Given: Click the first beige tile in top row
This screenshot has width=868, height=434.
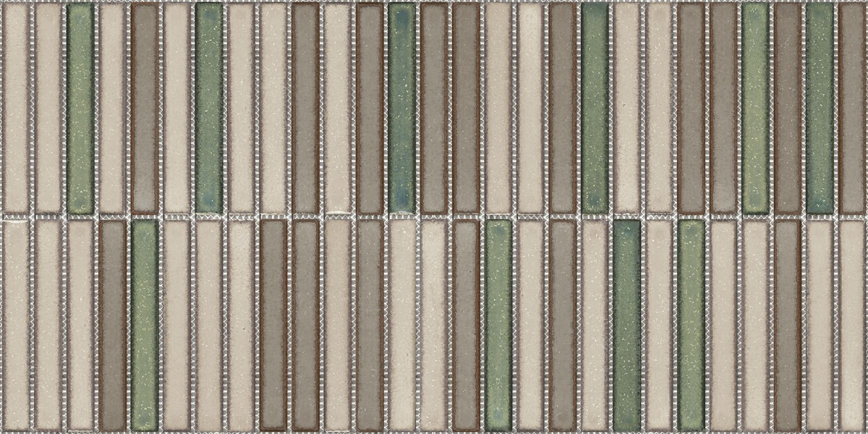Looking at the screenshot, I should (16, 109).
